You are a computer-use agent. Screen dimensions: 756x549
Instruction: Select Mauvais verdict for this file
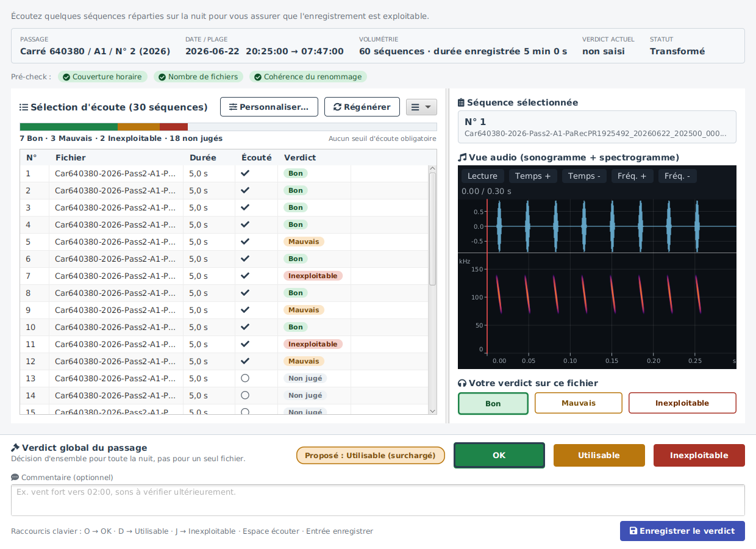[x=579, y=403]
